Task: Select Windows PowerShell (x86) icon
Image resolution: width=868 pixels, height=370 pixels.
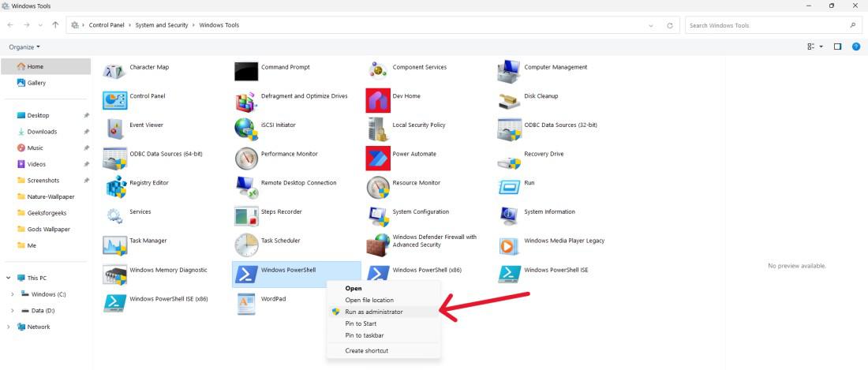Action: click(378, 274)
